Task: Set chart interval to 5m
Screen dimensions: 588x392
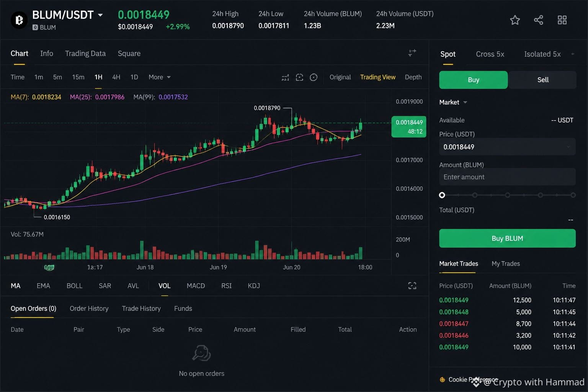Action: tap(57, 77)
